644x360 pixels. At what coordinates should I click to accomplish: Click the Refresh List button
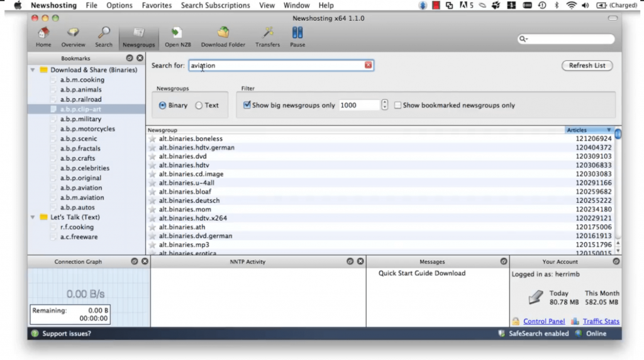587,65
